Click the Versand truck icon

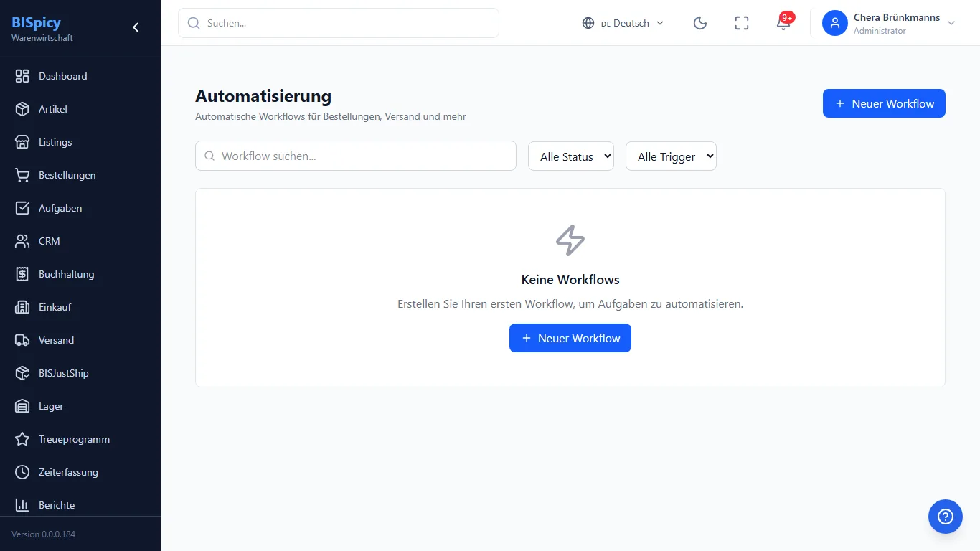click(22, 340)
